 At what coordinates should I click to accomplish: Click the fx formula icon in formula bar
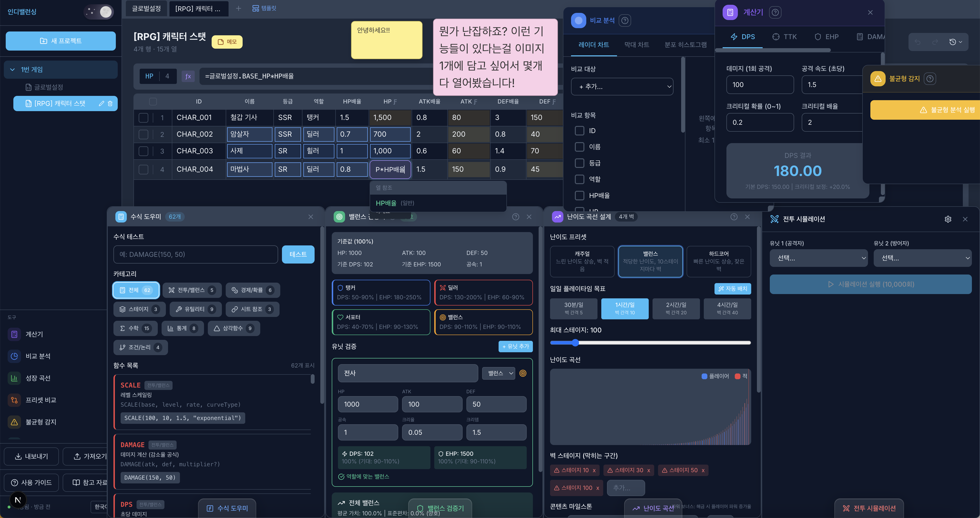188,76
